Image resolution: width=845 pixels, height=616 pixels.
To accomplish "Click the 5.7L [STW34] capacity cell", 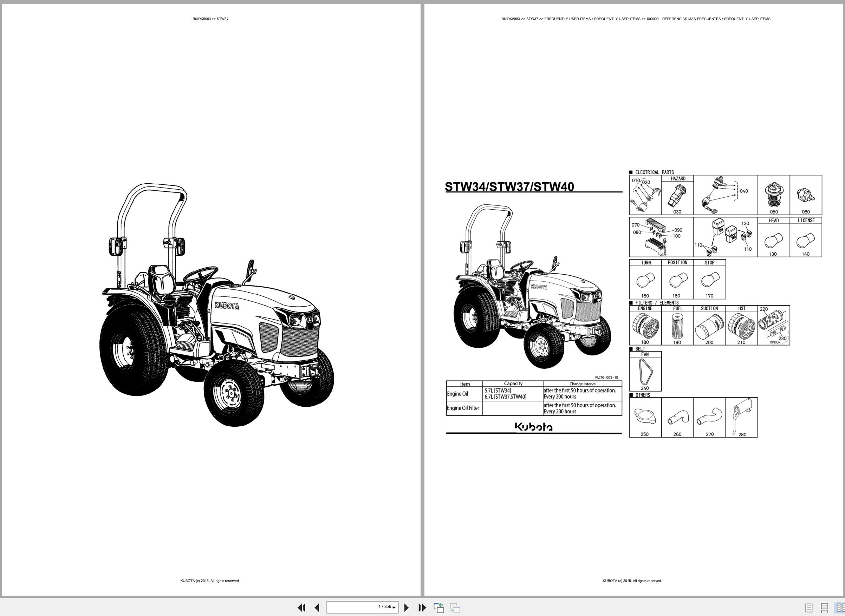I will 498,391.
